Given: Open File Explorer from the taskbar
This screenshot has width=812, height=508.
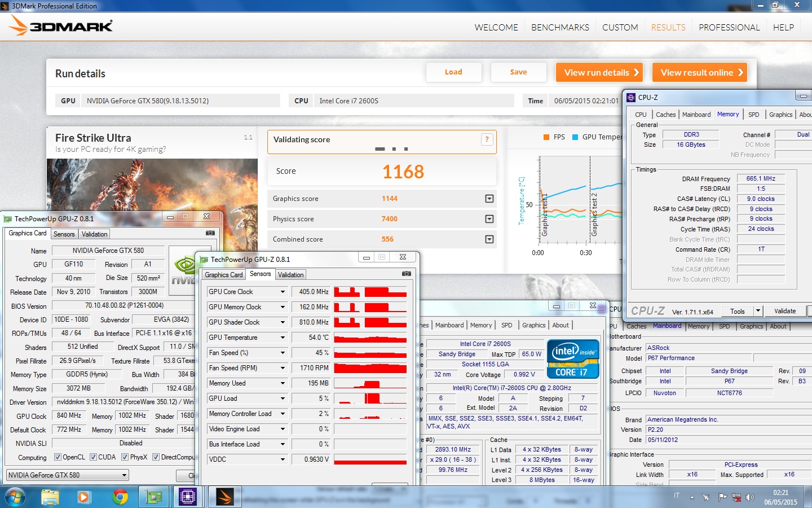Looking at the screenshot, I should pos(50,497).
